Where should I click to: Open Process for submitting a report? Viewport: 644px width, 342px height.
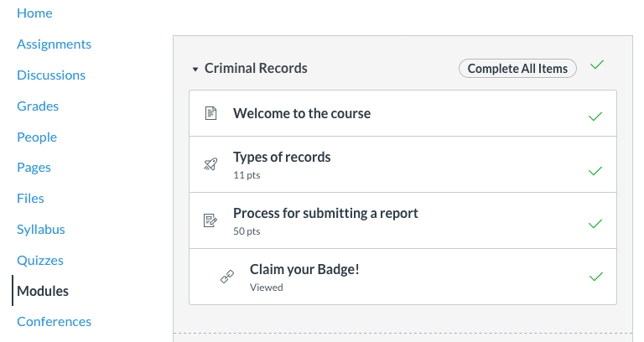pyautogui.click(x=325, y=213)
